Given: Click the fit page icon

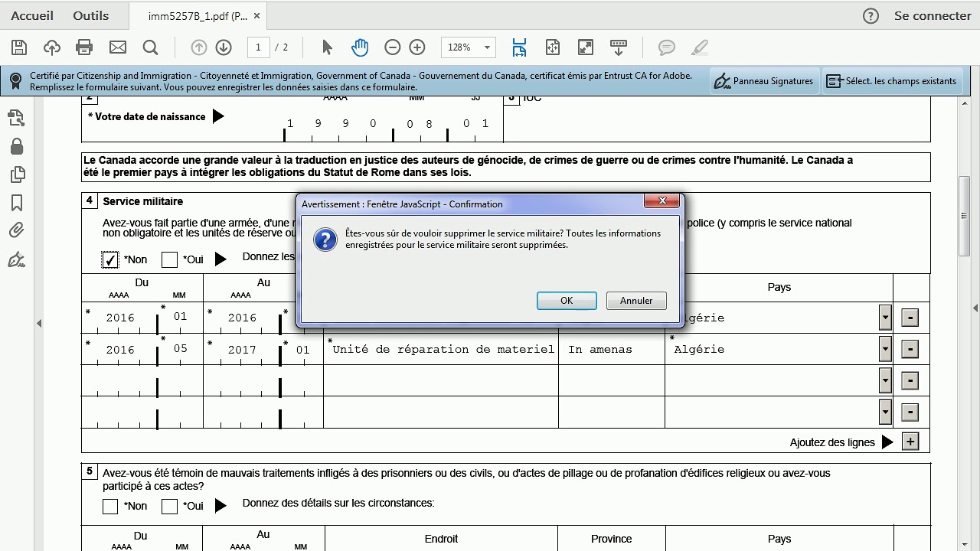Looking at the screenshot, I should click(x=552, y=47).
